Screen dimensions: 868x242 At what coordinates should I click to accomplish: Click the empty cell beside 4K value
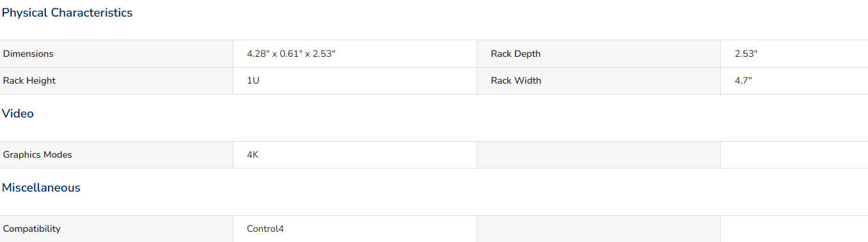pyautogui.click(x=599, y=155)
